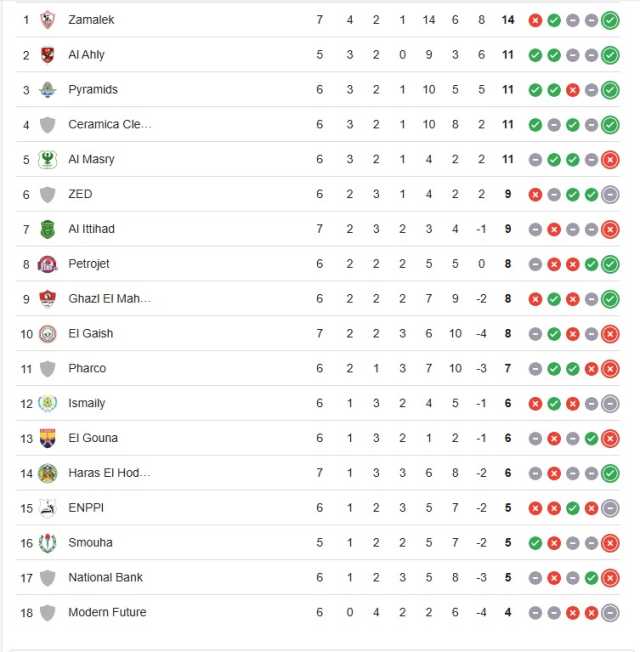
Task: Select the Ismaily team row name
Action: [x=86, y=403]
